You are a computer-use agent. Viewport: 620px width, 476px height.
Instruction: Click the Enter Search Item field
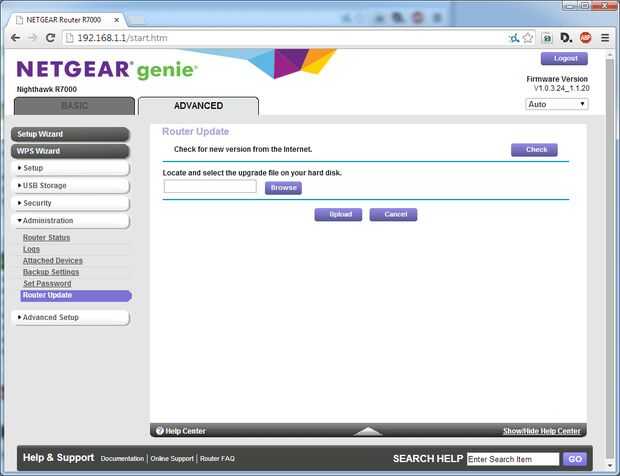tap(513, 459)
